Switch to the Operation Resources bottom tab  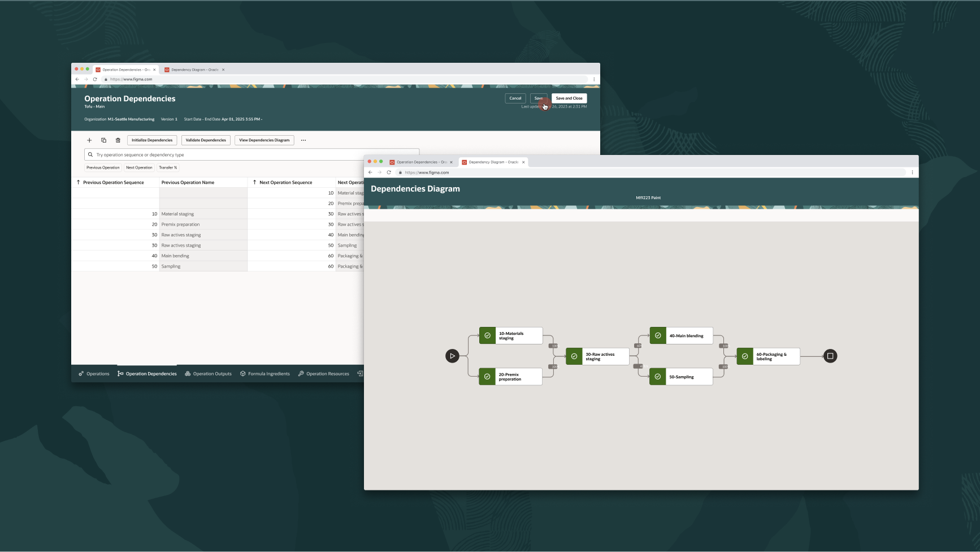pos(324,374)
